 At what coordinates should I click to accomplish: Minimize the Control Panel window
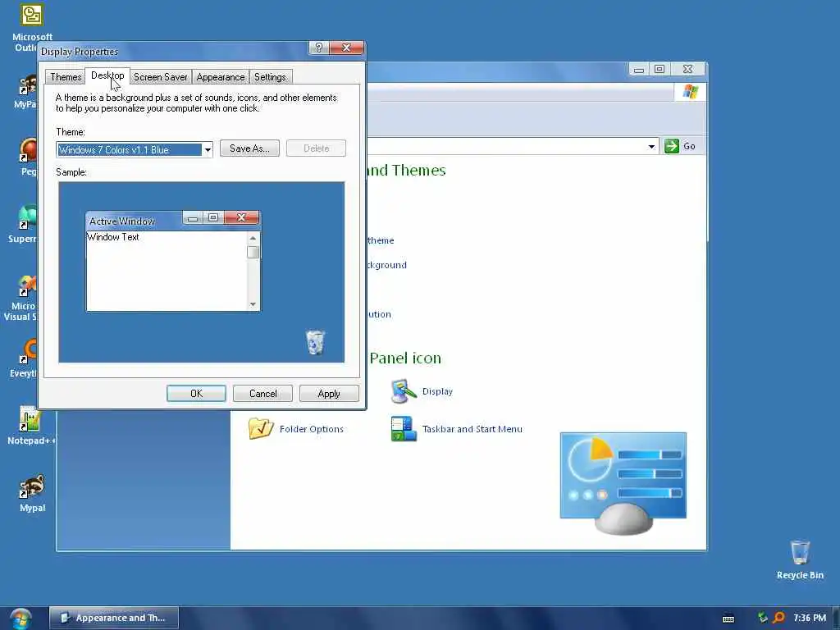coord(638,69)
